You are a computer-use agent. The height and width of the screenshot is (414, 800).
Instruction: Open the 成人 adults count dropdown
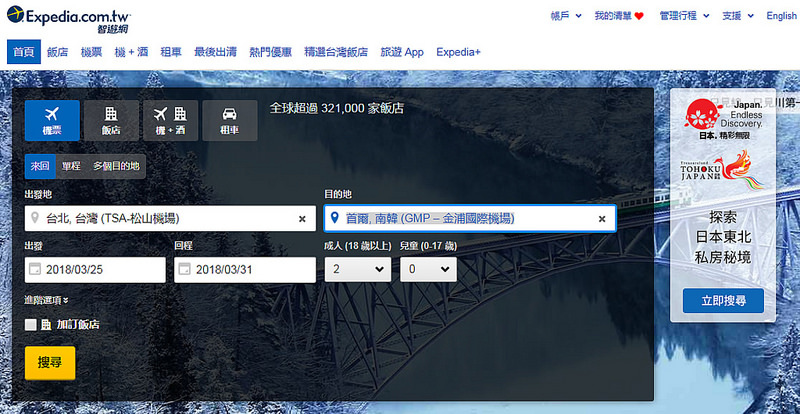click(x=358, y=269)
